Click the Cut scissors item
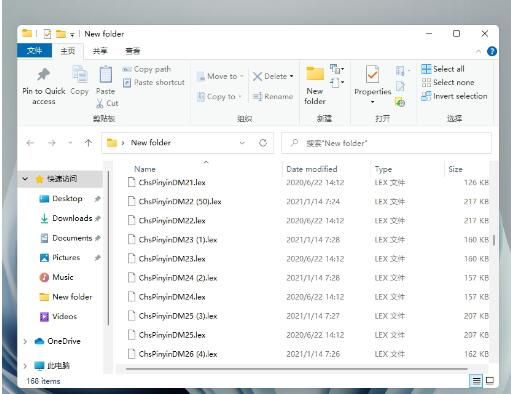Screen dimensions: 511x394 click(x=107, y=103)
